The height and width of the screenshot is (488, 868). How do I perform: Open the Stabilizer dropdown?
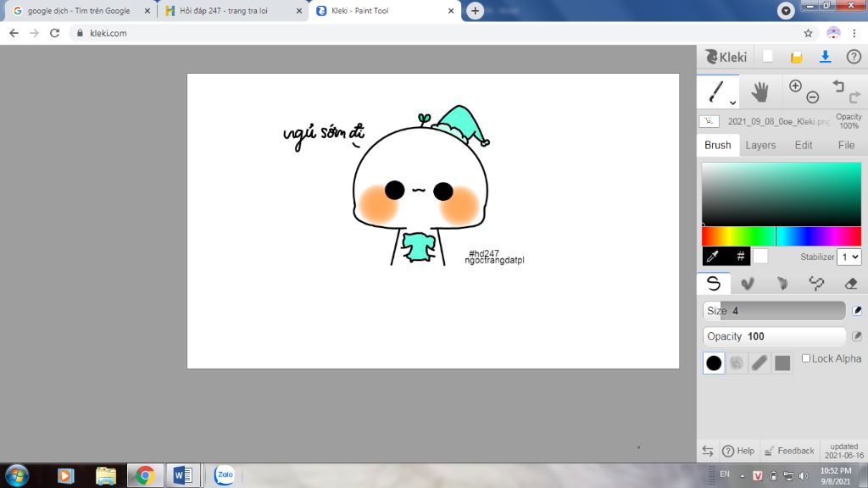(849, 257)
